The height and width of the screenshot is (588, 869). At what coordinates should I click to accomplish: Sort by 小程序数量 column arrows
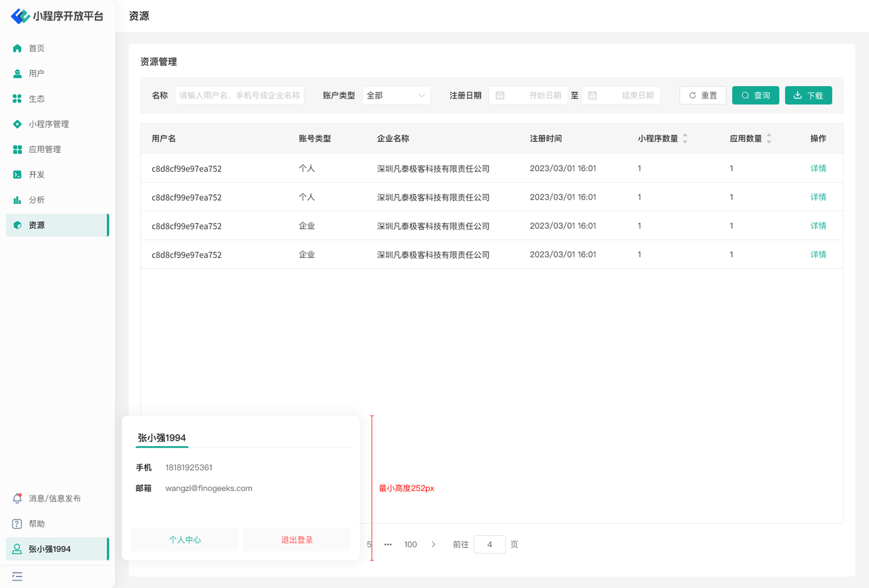pos(685,139)
